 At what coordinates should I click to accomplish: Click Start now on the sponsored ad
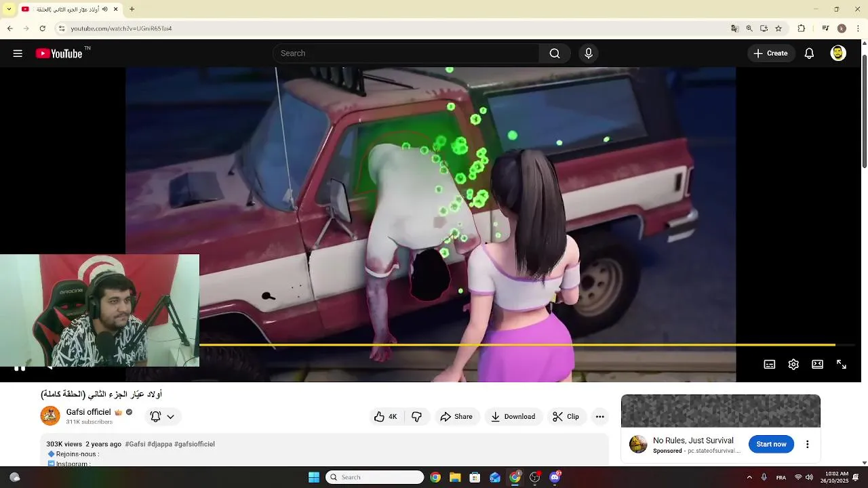(771, 445)
